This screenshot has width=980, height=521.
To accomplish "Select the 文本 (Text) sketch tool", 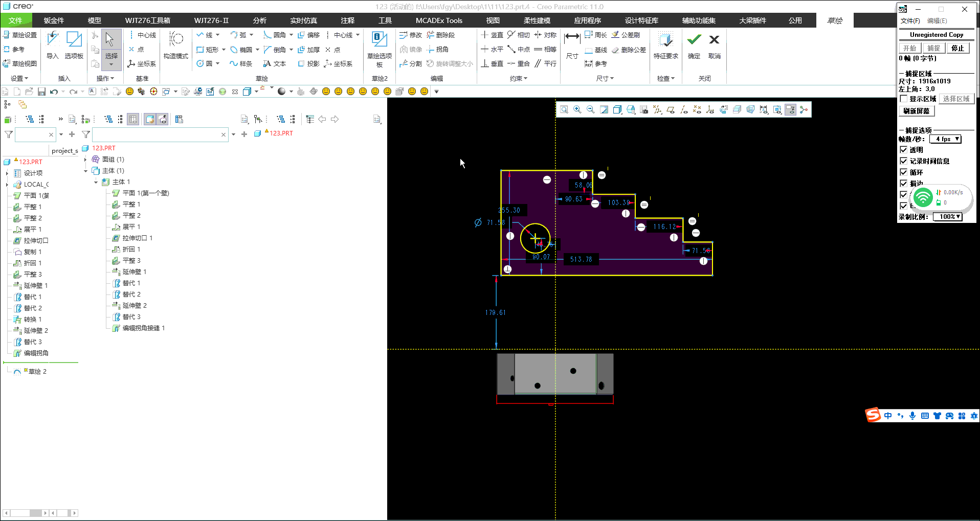I will coord(275,63).
